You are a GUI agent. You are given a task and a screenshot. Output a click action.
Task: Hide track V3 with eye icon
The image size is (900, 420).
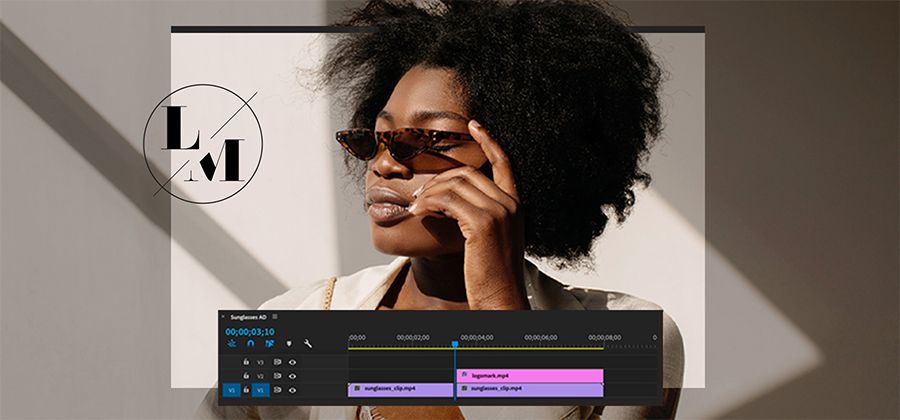click(293, 362)
